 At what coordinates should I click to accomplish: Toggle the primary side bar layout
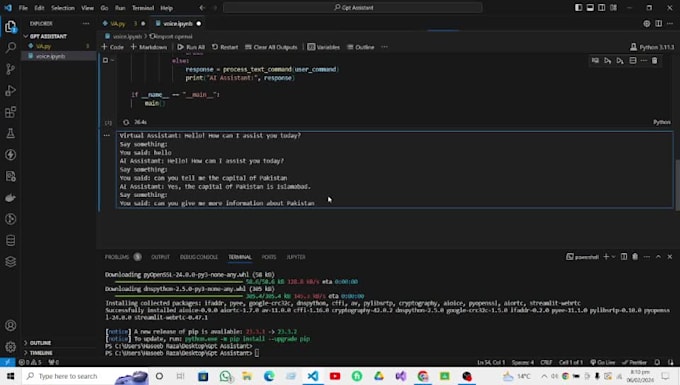coord(579,8)
